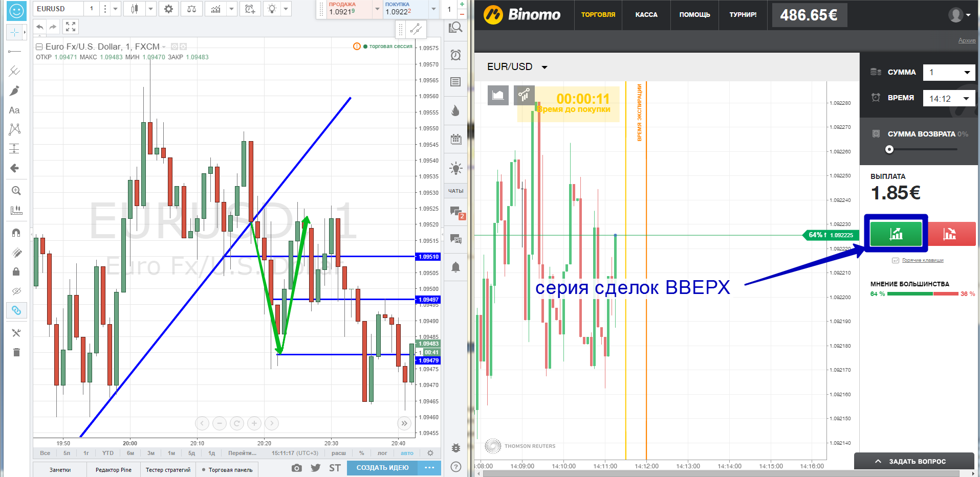This screenshot has height=477, width=980.
Task: Open the ПОМОЩЬ tab in Binomo
Action: (694, 15)
